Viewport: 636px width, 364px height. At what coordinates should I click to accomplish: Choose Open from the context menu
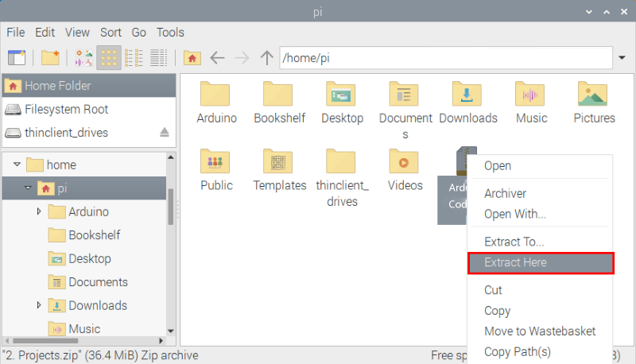click(x=541, y=166)
